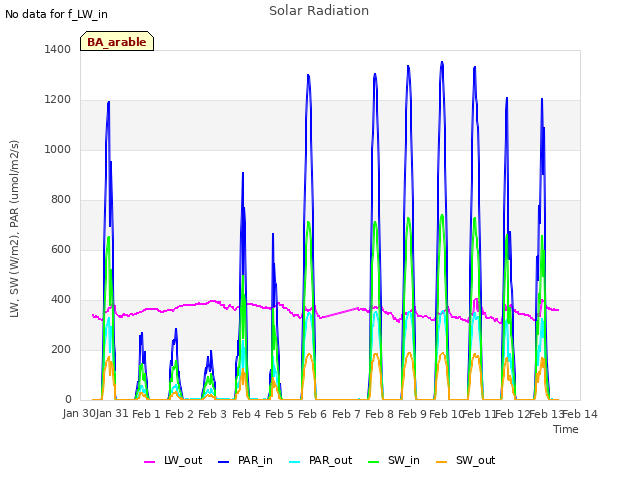Click the 200 y-axis tick label
The width and height of the screenshot is (640, 480).
pos(61,349)
